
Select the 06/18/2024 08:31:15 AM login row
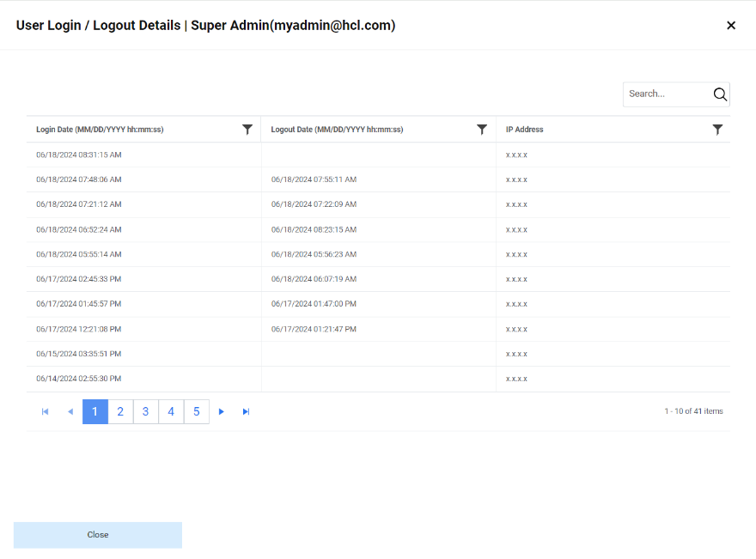click(79, 155)
